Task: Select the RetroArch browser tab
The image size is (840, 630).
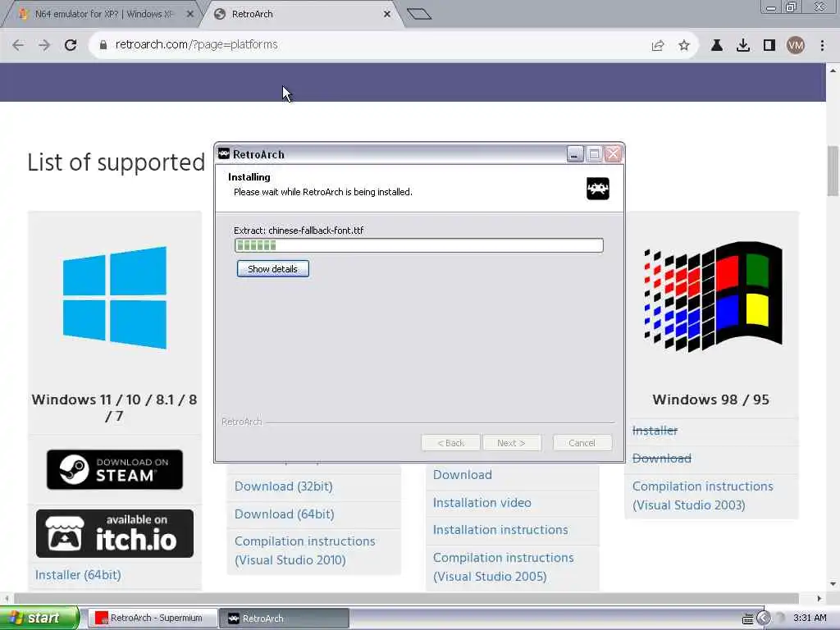Action: 300,15
